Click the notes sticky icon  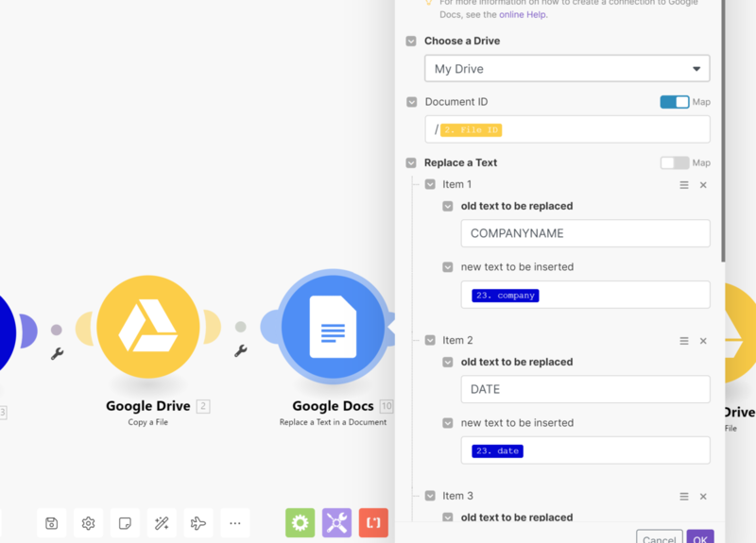tap(125, 523)
